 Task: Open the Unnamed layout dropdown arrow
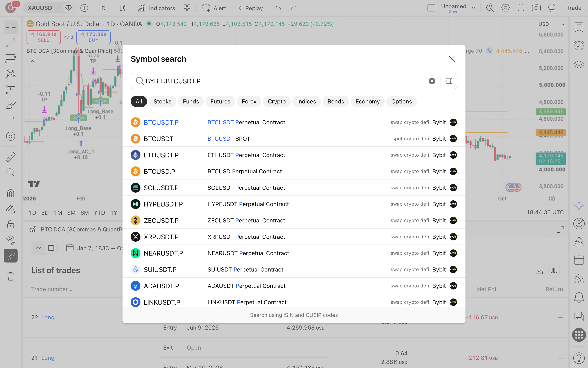[x=473, y=8]
